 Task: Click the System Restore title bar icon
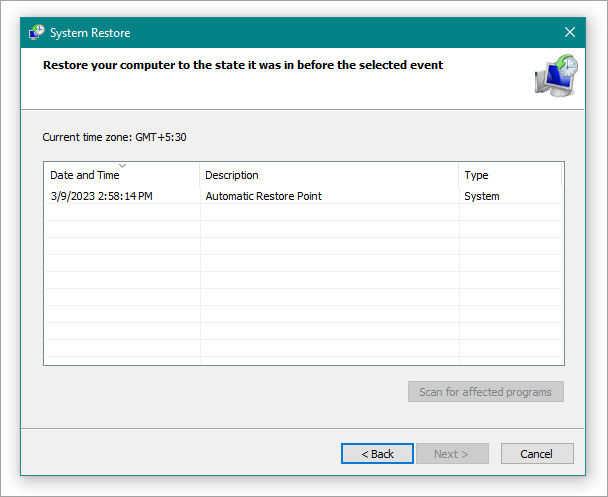coord(37,32)
